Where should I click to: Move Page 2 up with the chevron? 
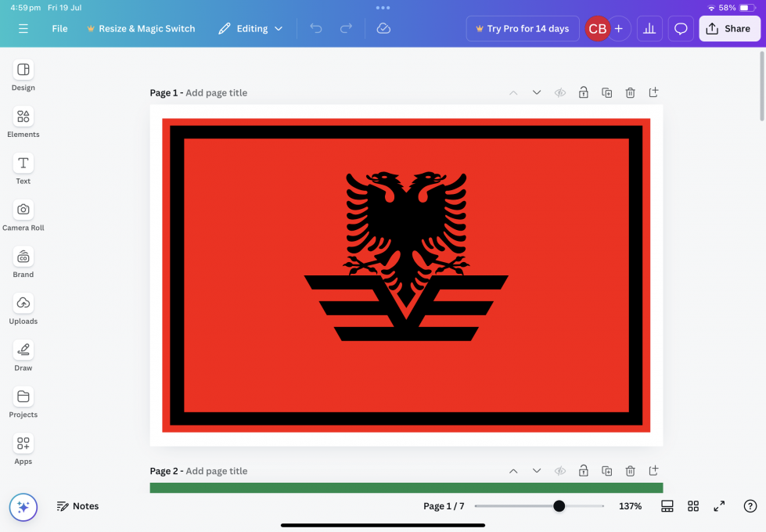[513, 471]
